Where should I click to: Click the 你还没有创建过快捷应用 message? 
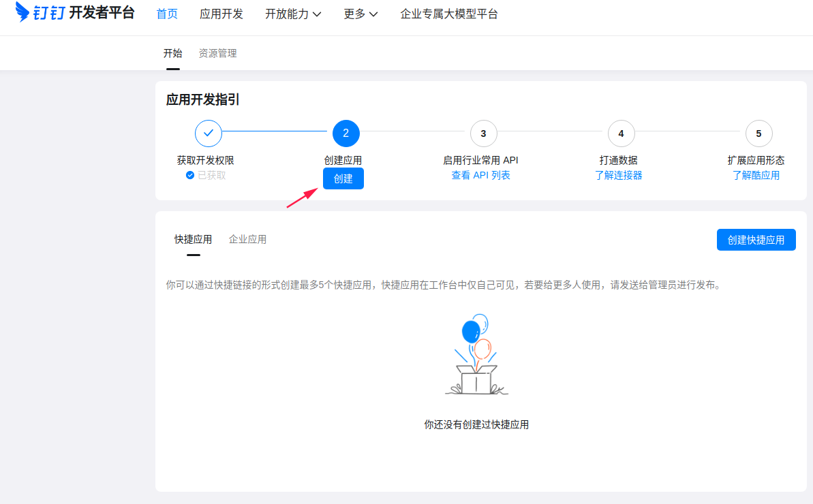tap(476, 425)
